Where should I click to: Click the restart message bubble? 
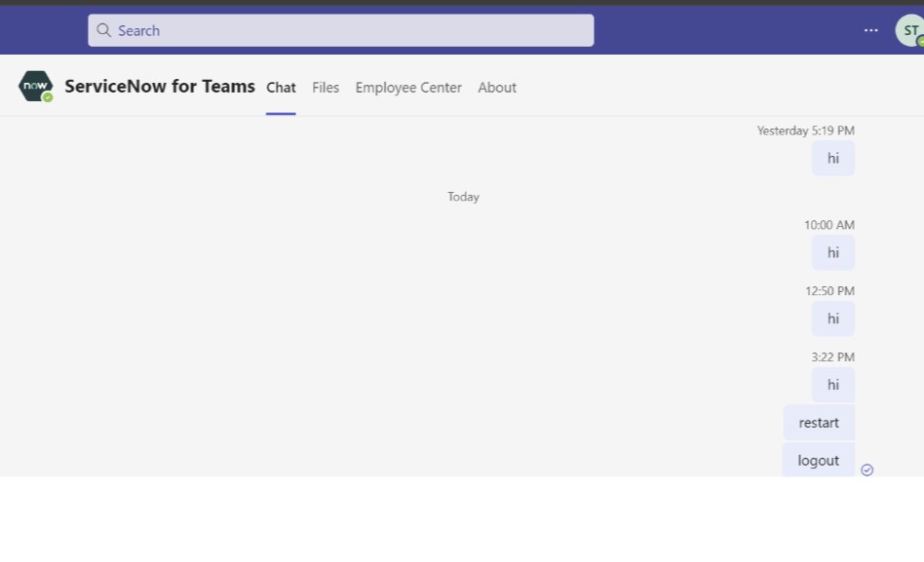(x=819, y=422)
